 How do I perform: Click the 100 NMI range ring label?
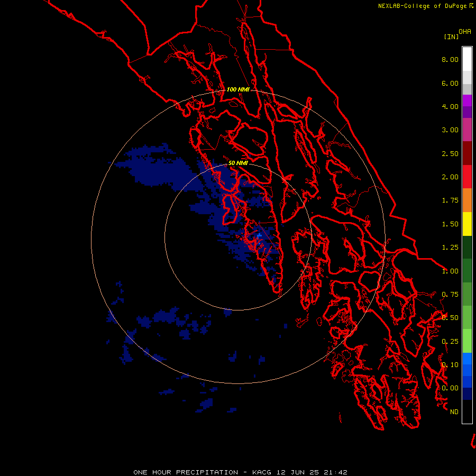pyautogui.click(x=238, y=89)
